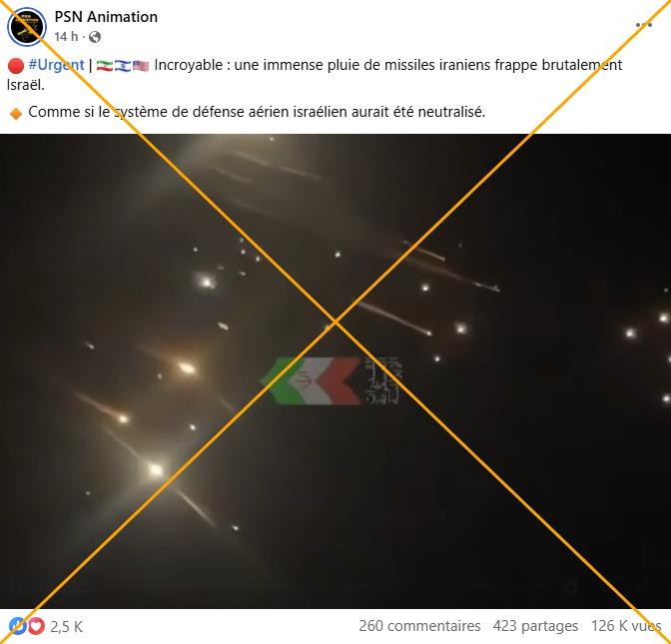This screenshot has width=671, height=644.
Task: Open the 260 commentaires list
Action: click(x=419, y=626)
